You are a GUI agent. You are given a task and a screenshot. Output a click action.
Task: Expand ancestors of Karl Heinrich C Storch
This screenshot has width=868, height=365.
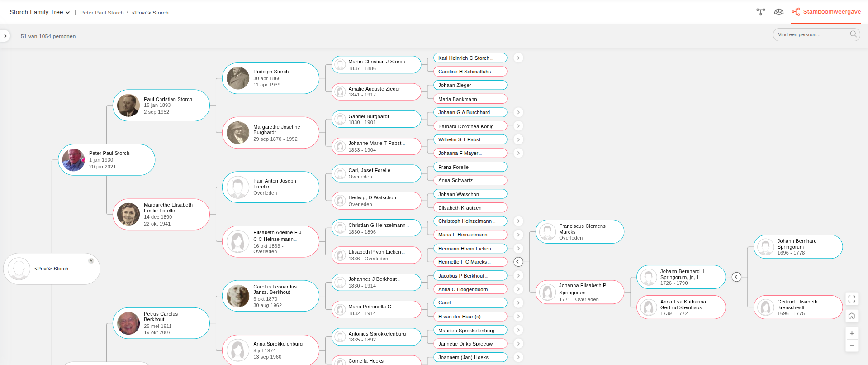coord(518,58)
